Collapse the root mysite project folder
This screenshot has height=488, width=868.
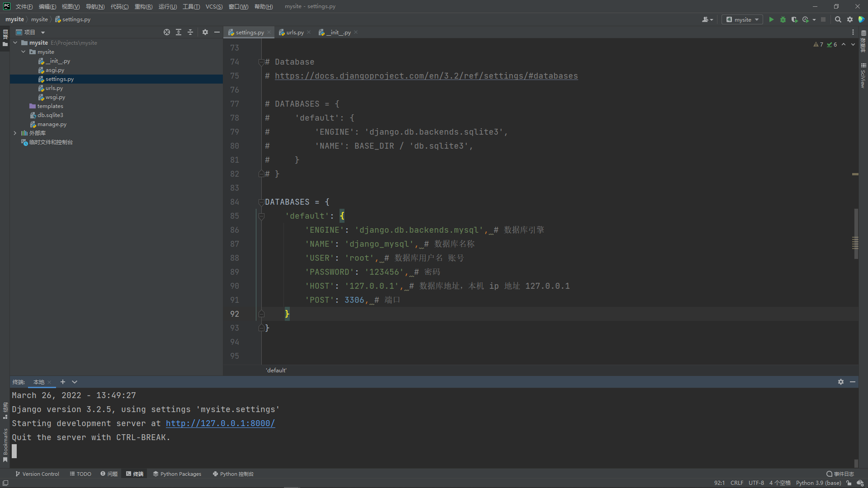(15, 42)
